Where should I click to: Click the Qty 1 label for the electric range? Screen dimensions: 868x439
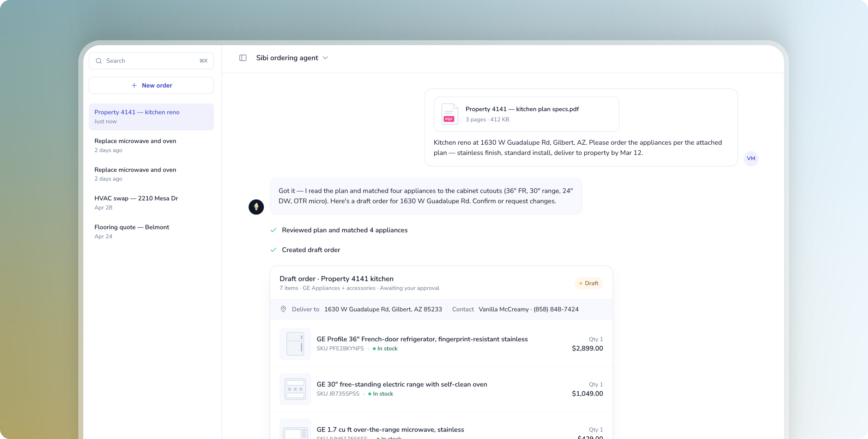pyautogui.click(x=596, y=384)
